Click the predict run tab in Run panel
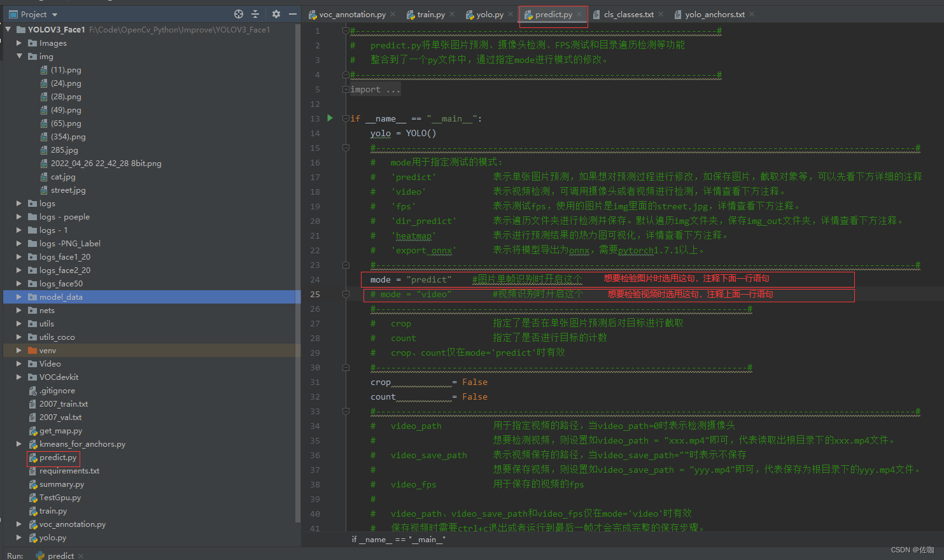Viewport: 944px width, 560px height. (60, 556)
